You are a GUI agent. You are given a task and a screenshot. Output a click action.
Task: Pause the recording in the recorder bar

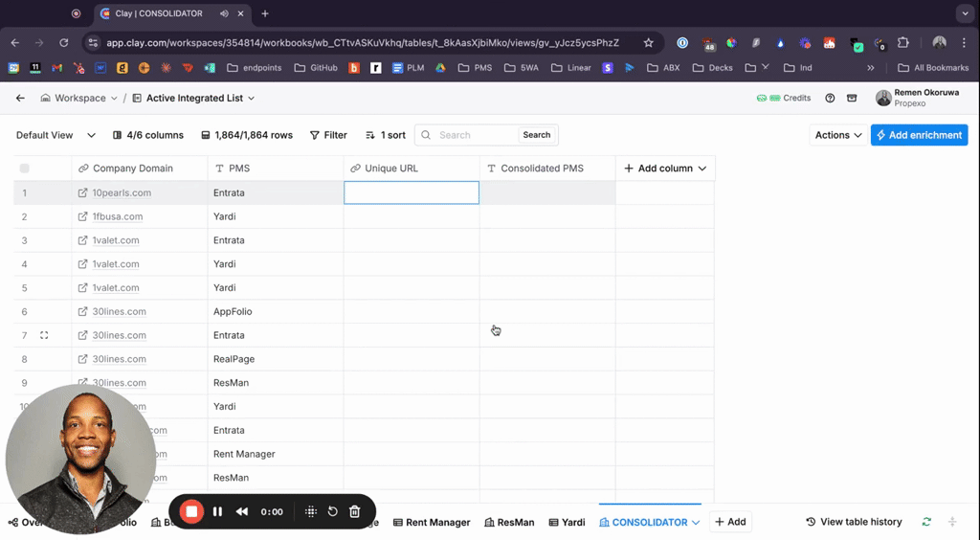tap(218, 511)
